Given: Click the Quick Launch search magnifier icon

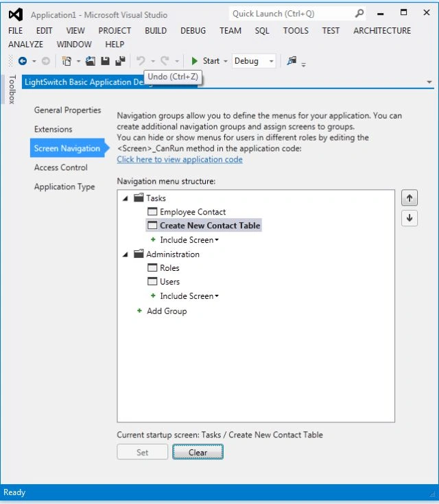Looking at the screenshot, I should 359,14.
